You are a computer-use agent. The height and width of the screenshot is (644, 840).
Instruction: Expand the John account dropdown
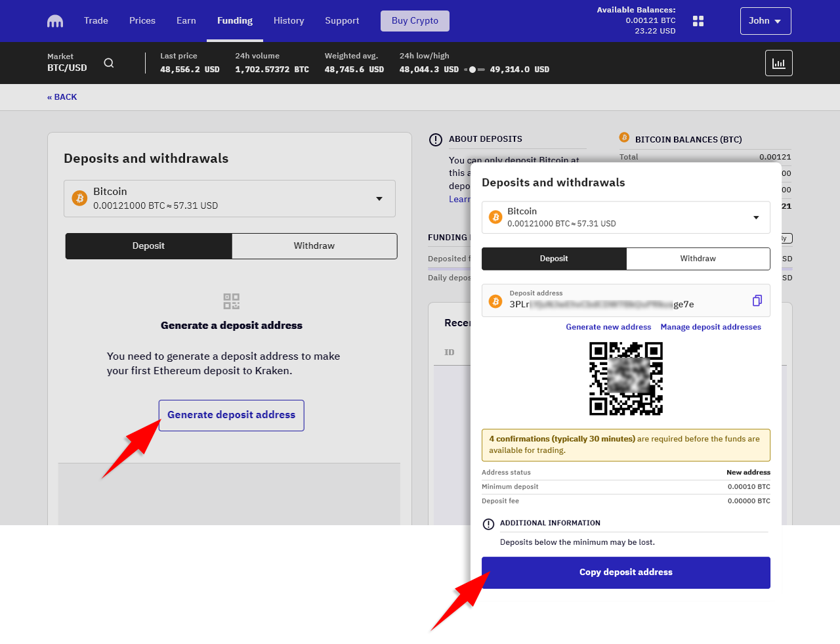(x=765, y=21)
